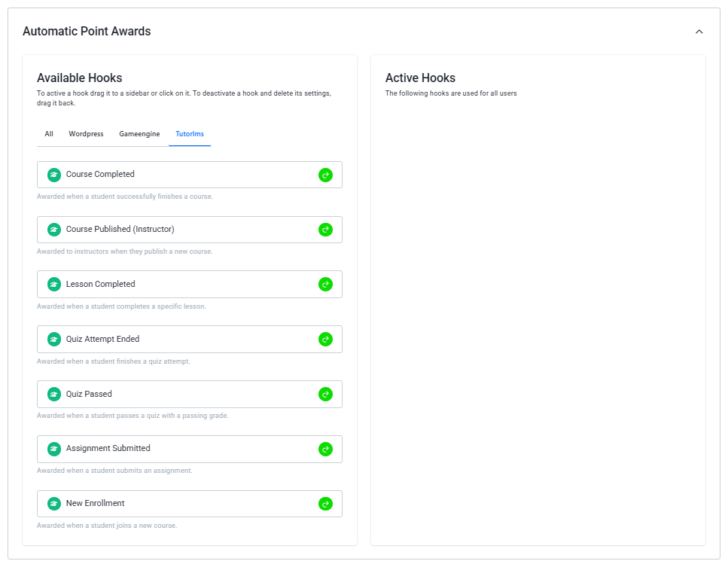Click the Available Hooks heading

point(79,78)
